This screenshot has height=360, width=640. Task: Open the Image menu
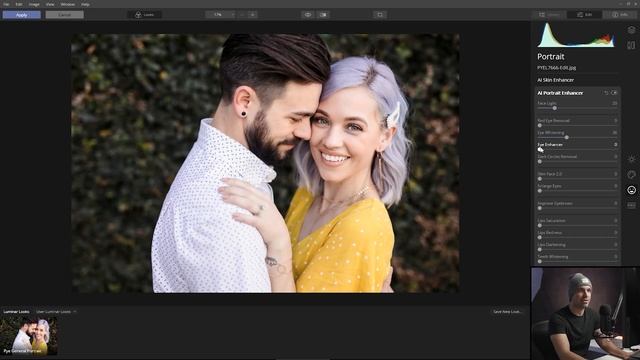[34, 4]
